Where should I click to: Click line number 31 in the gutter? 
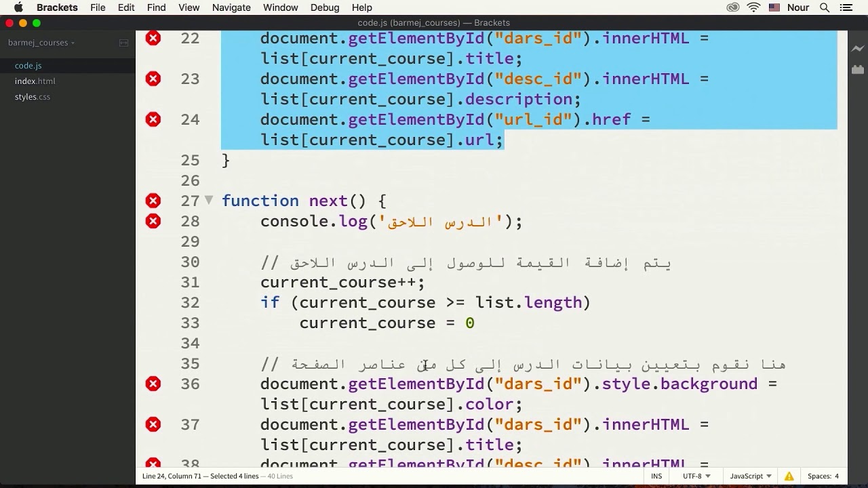[191, 282]
